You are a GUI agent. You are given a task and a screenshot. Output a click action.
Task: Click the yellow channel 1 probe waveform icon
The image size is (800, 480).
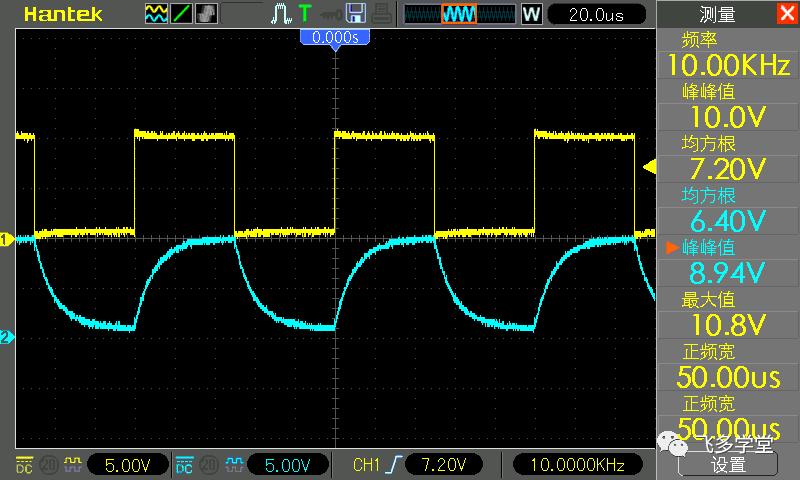(x=73, y=464)
